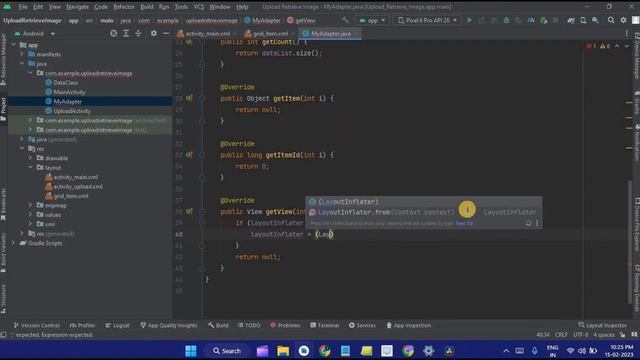Collapse the res folder
The height and width of the screenshot is (360, 640).
pyautogui.click(x=22, y=149)
